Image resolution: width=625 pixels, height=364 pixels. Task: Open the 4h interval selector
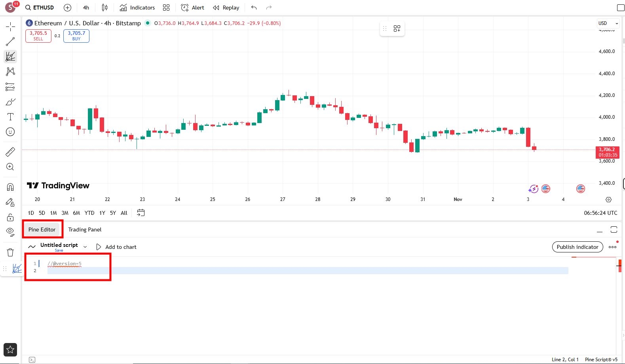(86, 8)
